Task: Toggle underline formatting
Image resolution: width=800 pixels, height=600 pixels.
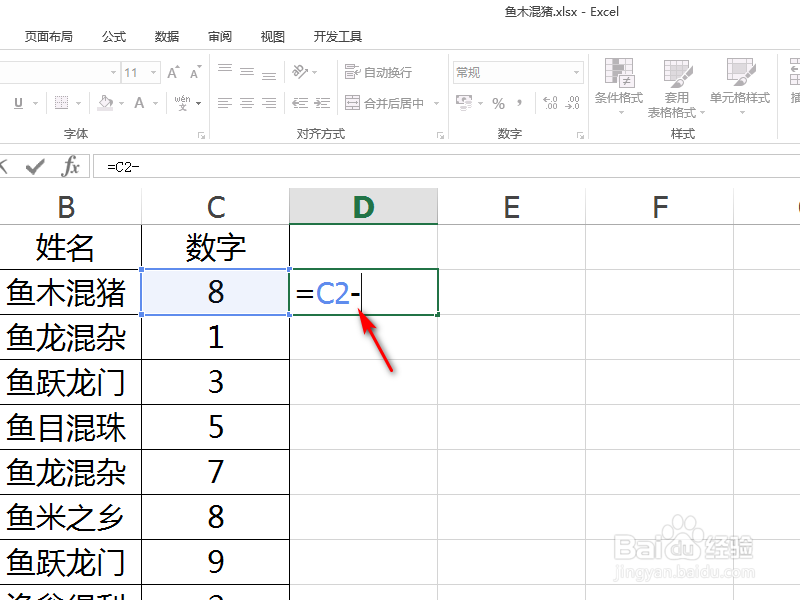Action: [x=18, y=103]
